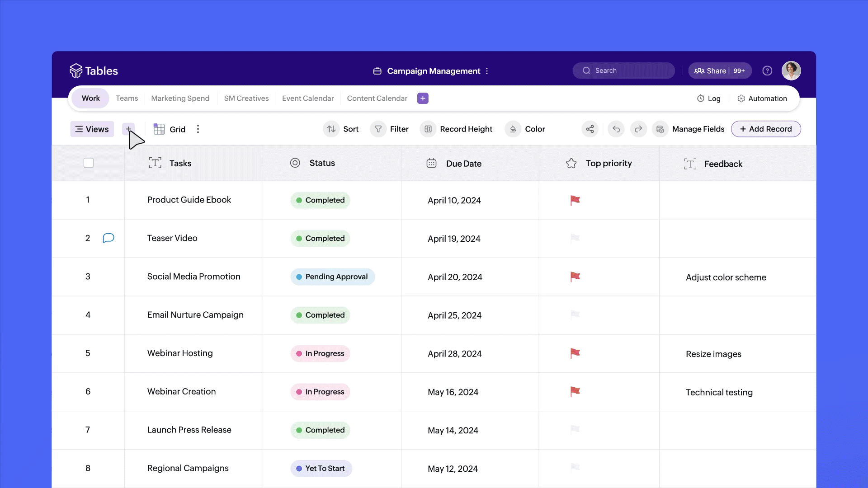Click the Sort arrows icon
868x488 pixels.
[331, 129]
